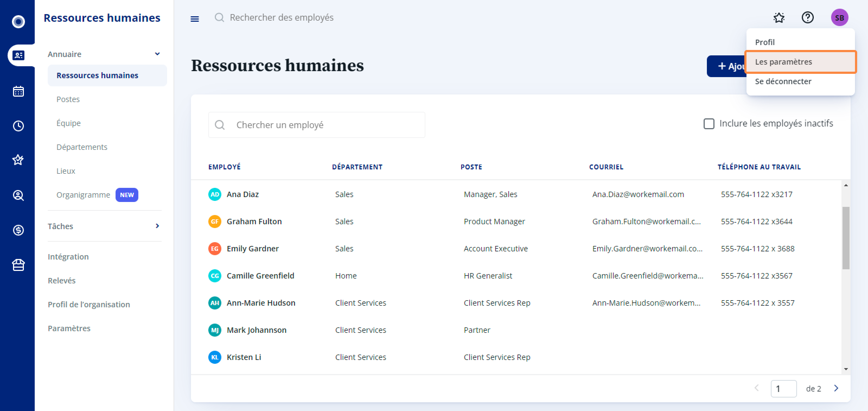This screenshot has height=411, width=868.
Task: Click Emily Gardner's EG avatar
Action: pyautogui.click(x=215, y=248)
